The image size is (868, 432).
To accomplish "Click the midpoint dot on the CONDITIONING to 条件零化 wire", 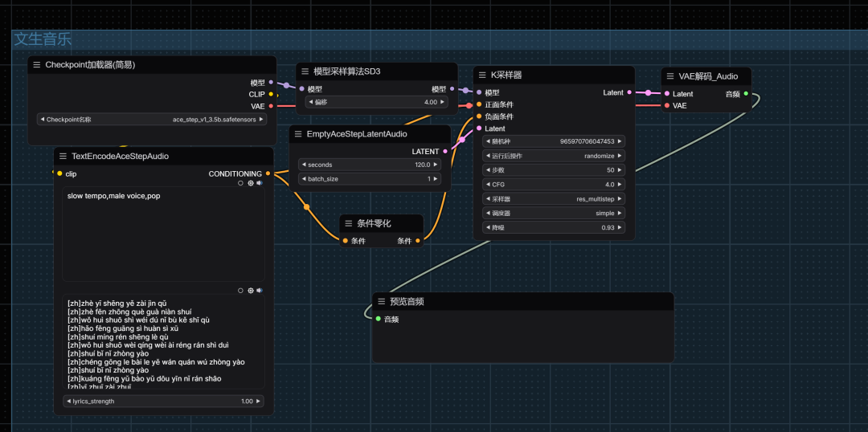I will tap(307, 207).
